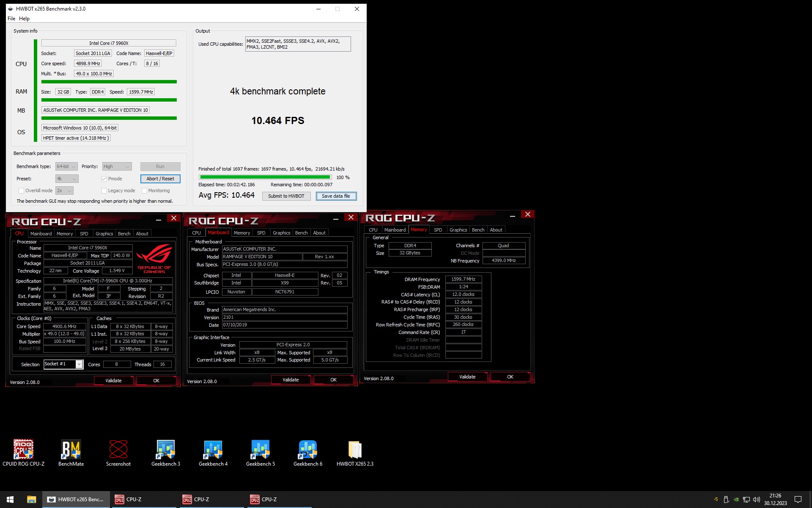This screenshot has width=812, height=508.
Task: Click Save data file button
Action: [336, 196]
